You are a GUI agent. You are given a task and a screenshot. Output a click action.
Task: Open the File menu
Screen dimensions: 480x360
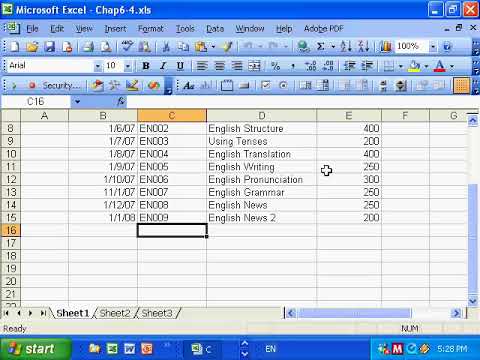pyautogui.click(x=32, y=29)
